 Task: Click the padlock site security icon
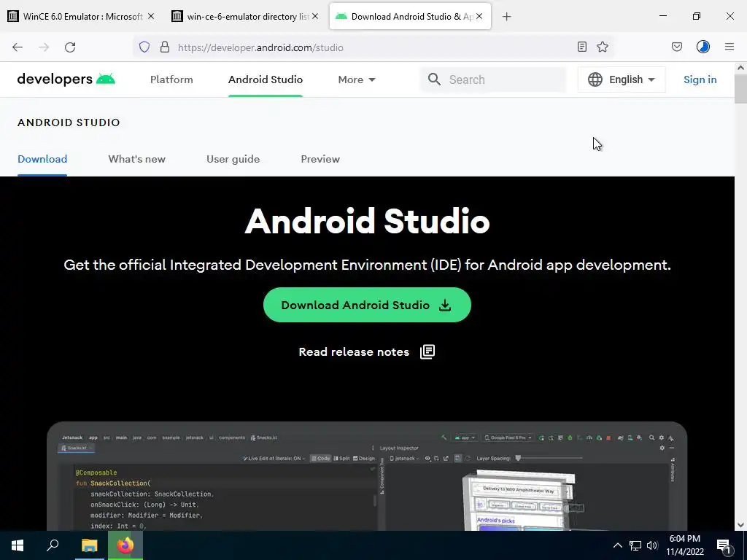point(165,47)
